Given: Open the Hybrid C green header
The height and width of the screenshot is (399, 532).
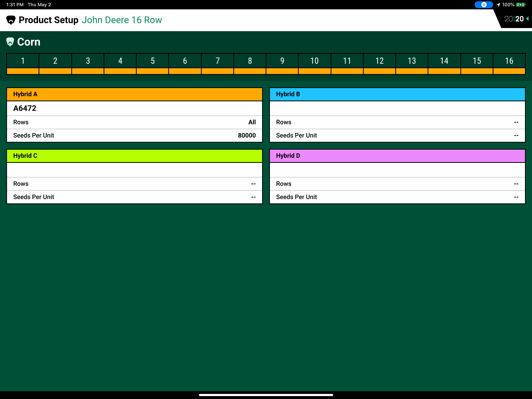Looking at the screenshot, I should [134, 156].
